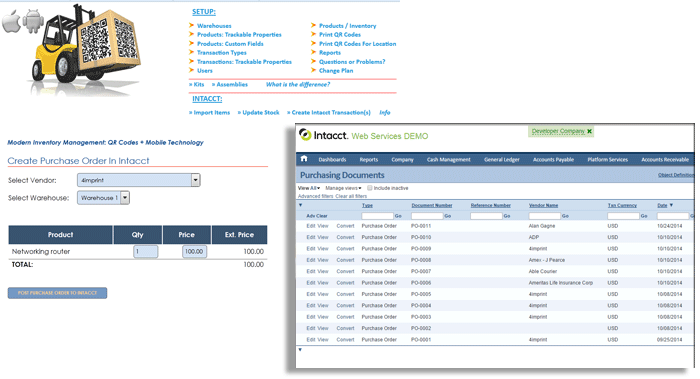Image resolution: width=700 pixels, height=379 pixels.
Task: Open the Accounts Receivable menu
Action: [665, 159]
